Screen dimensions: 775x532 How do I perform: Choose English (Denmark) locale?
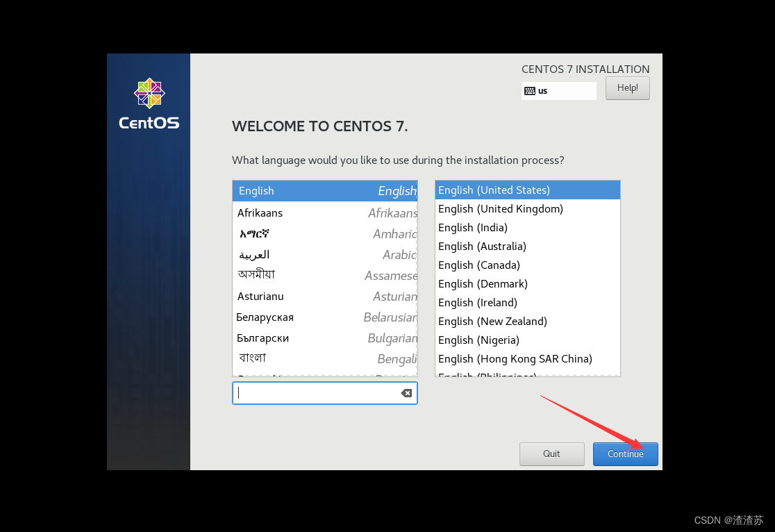point(527,284)
